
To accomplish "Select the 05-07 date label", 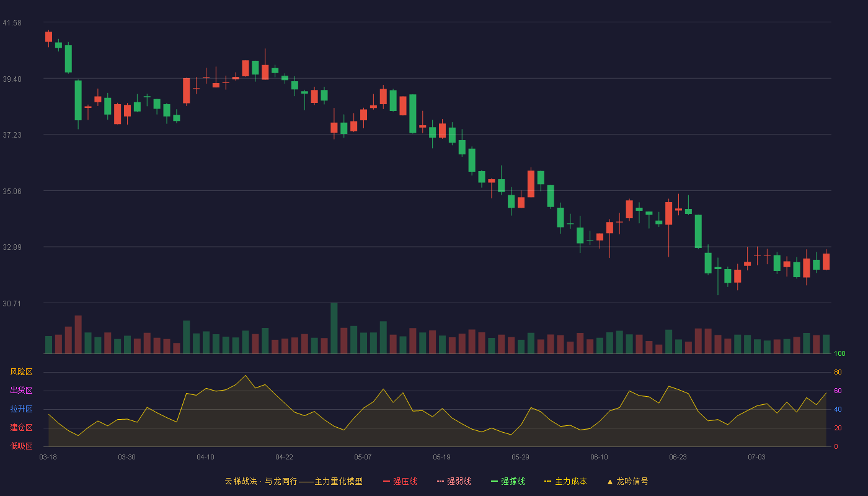I will coord(363,457).
